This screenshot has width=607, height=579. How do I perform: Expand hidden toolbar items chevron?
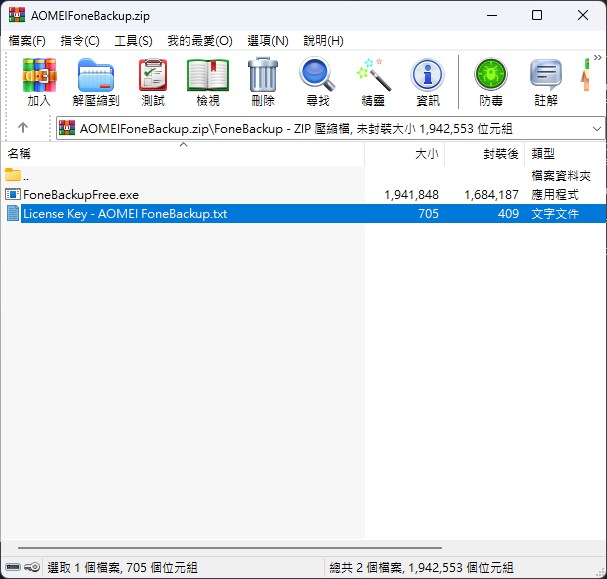tap(598, 58)
